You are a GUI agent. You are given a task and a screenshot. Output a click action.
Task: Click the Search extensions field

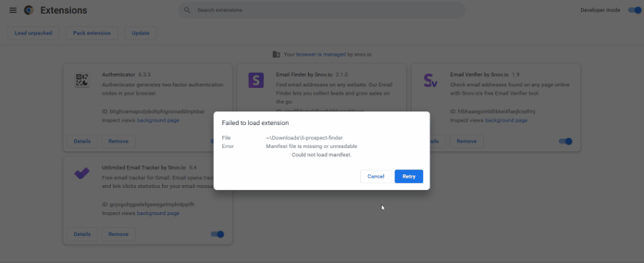(x=322, y=10)
